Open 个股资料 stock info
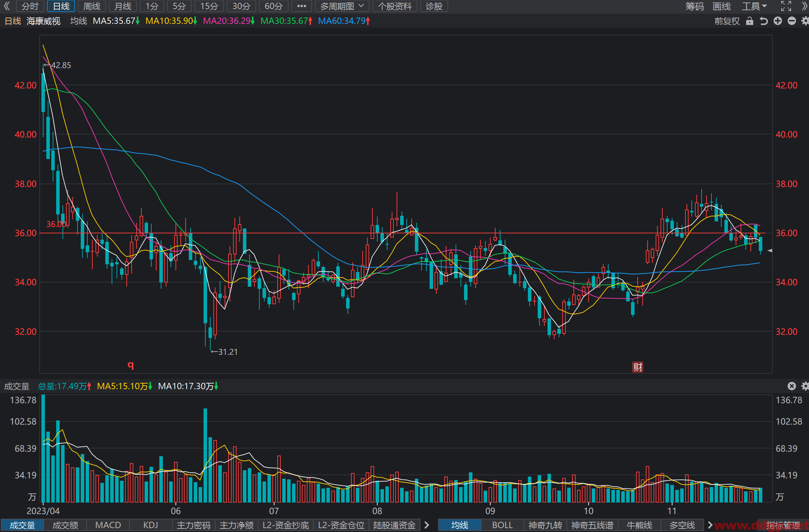809x532 pixels. tap(394, 6)
